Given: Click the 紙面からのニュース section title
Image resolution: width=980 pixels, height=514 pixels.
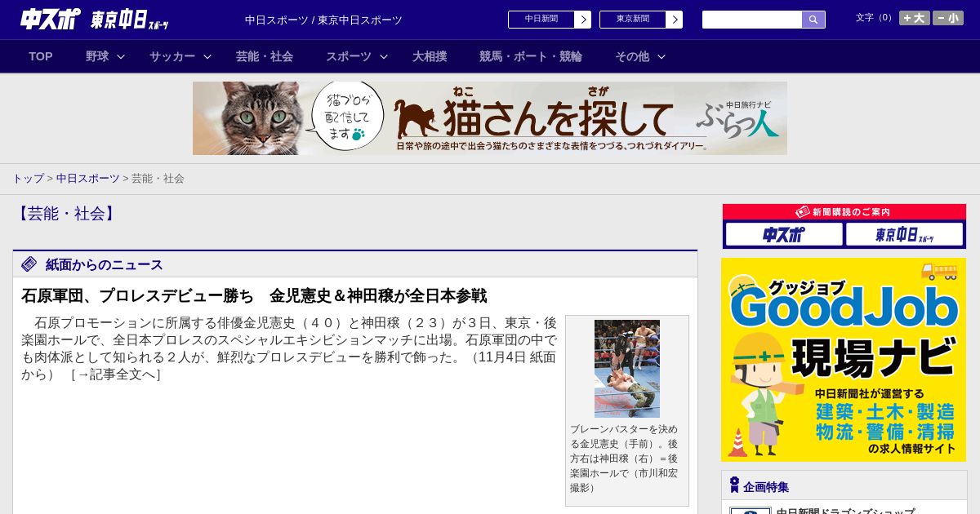Looking at the screenshot, I should pos(105,265).
